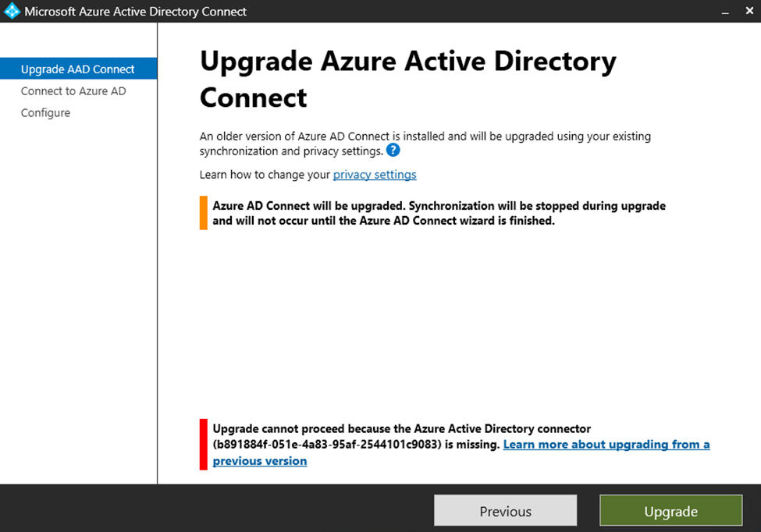Viewport: 761px width, 532px height.
Task: Click the Azure AD Connect title bar logo
Action: [x=12, y=11]
